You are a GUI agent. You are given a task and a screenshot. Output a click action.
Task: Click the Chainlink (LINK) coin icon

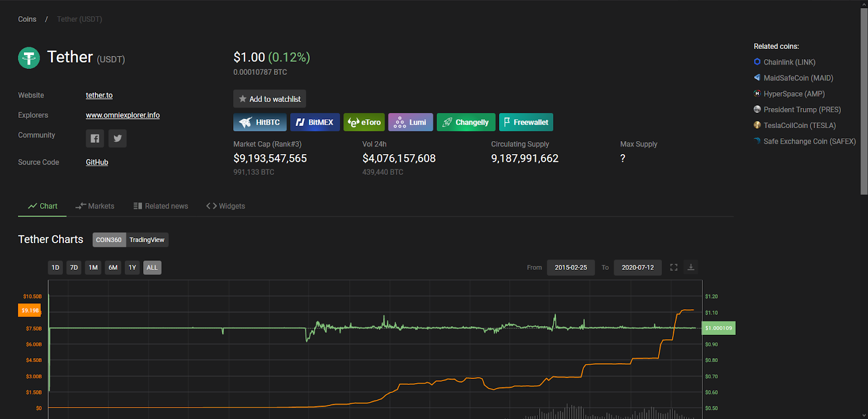(x=757, y=62)
